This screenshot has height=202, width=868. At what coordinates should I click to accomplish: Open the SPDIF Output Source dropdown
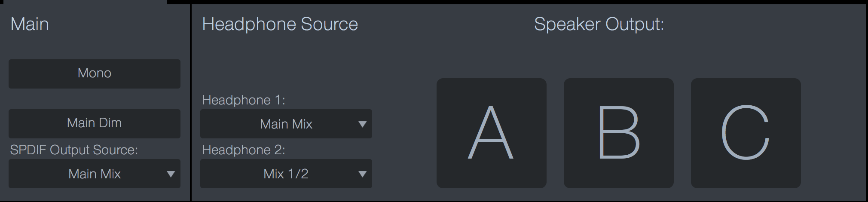click(x=95, y=174)
